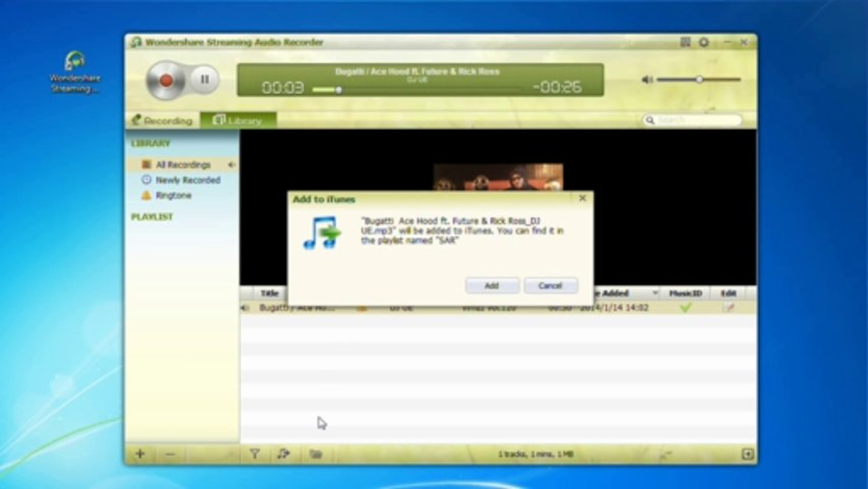The width and height of the screenshot is (868, 489).
Task: Switch to the Library tab
Action: click(237, 120)
